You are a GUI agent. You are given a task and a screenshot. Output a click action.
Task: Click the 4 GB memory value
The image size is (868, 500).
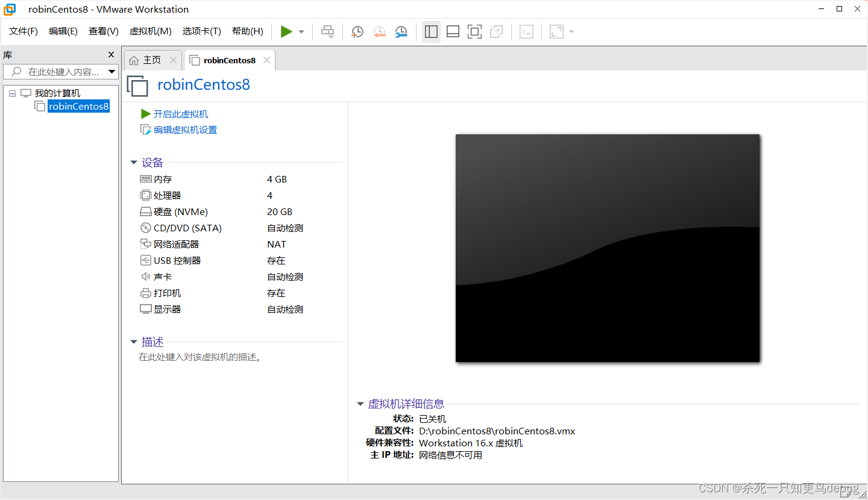277,180
